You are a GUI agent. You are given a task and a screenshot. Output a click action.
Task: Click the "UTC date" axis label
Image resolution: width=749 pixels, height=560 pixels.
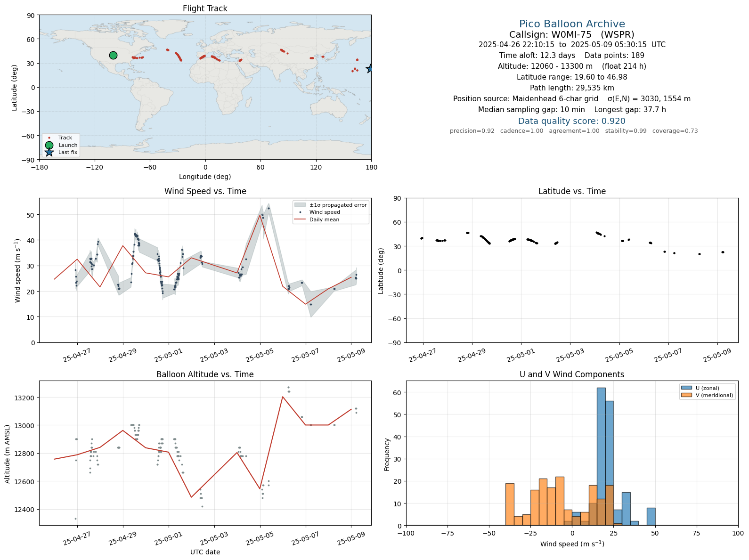click(205, 552)
